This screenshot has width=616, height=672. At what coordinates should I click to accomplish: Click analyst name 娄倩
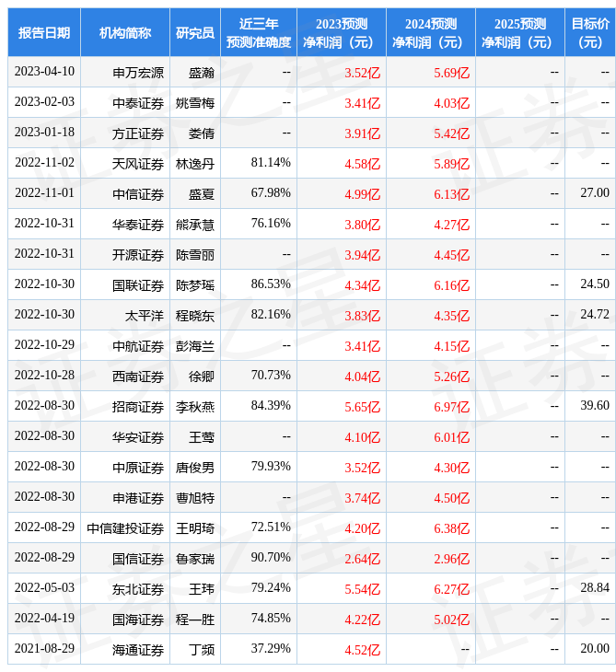[202, 133]
